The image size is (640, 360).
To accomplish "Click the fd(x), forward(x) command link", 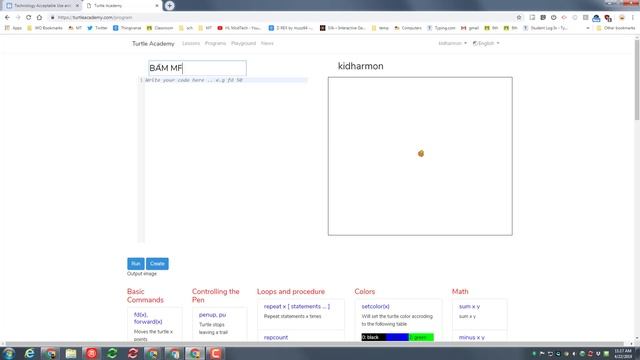I will point(148,318).
